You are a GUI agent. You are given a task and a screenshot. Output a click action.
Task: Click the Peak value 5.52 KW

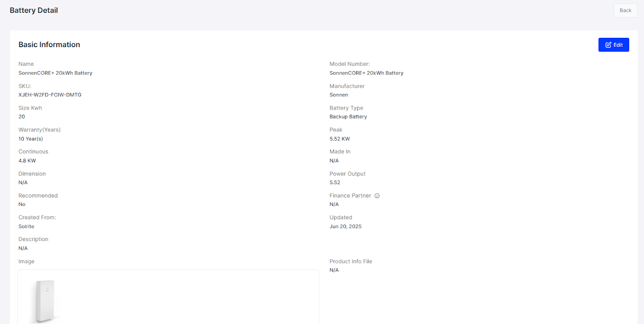coord(340,139)
